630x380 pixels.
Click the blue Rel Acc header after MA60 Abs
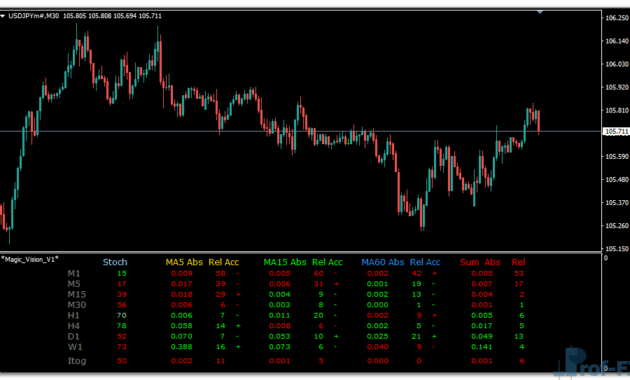pyautogui.click(x=425, y=262)
